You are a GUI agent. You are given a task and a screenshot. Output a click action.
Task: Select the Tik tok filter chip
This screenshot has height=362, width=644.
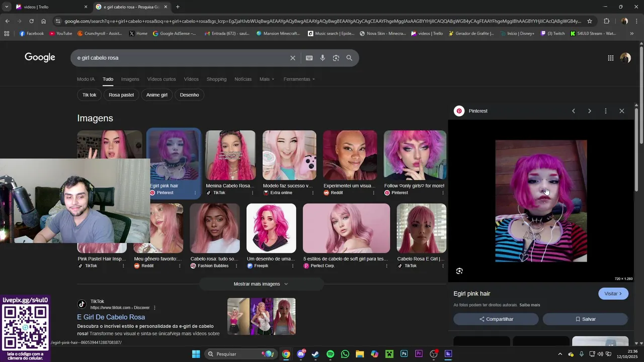pos(89,95)
